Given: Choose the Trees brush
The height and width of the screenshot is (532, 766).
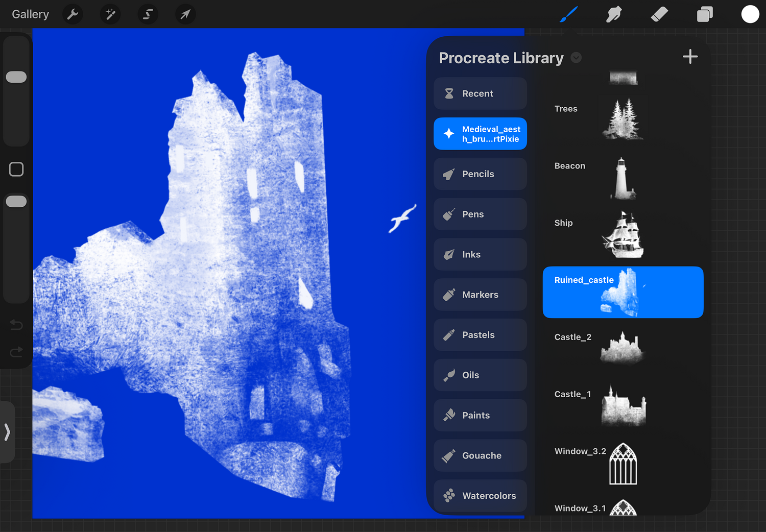Looking at the screenshot, I should [x=623, y=120].
